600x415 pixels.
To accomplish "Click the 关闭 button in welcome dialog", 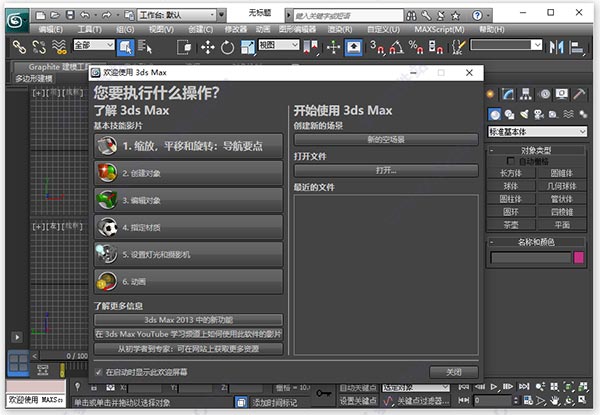I will tap(454, 372).
